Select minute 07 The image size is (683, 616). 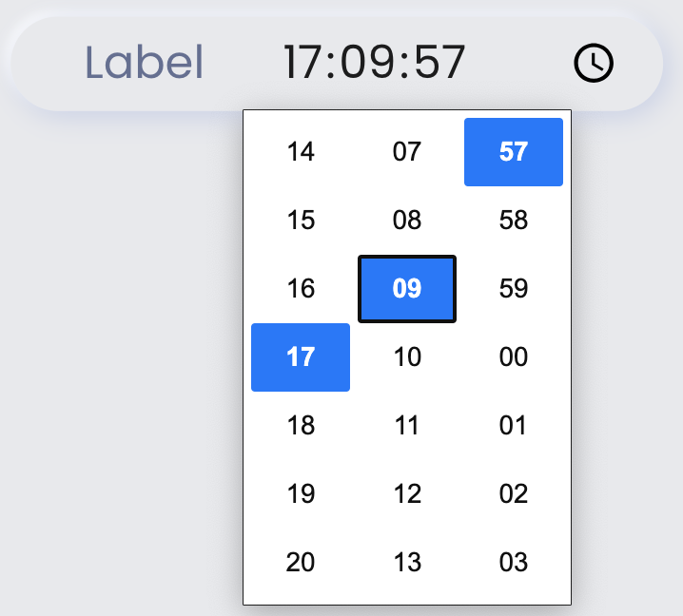click(407, 152)
